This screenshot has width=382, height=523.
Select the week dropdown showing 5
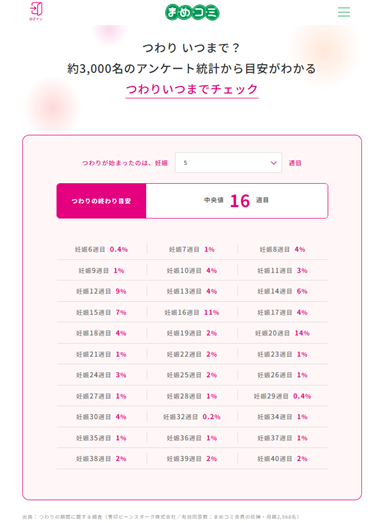click(x=228, y=163)
